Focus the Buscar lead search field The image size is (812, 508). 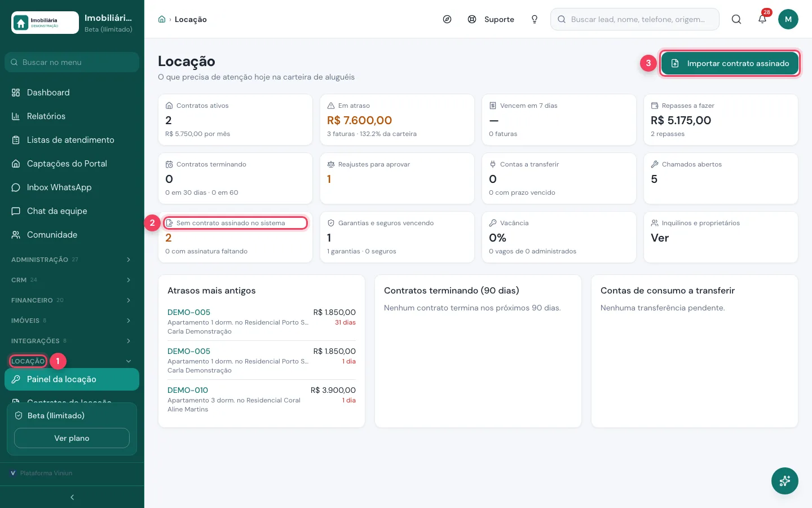(635, 19)
